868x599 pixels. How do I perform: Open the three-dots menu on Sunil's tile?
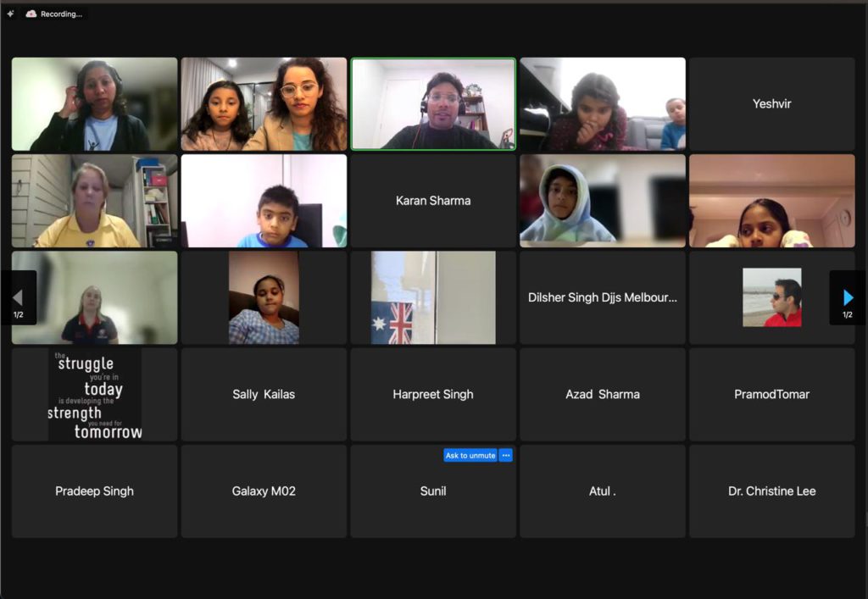[x=506, y=455]
